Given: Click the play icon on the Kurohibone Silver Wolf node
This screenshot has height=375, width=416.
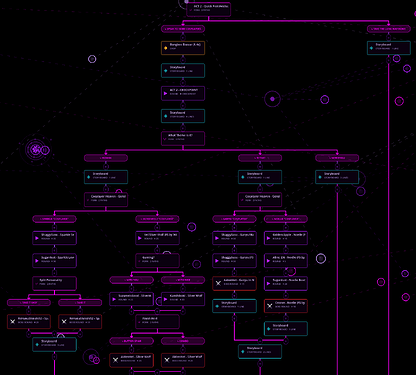Looking at the screenshot, I should 165,299.
